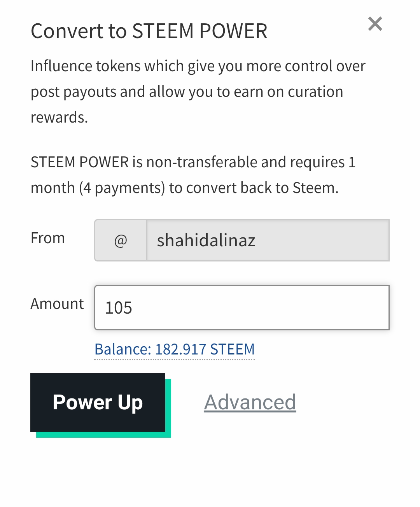Focus the Amount input containing 105
420x507 pixels.
click(242, 307)
